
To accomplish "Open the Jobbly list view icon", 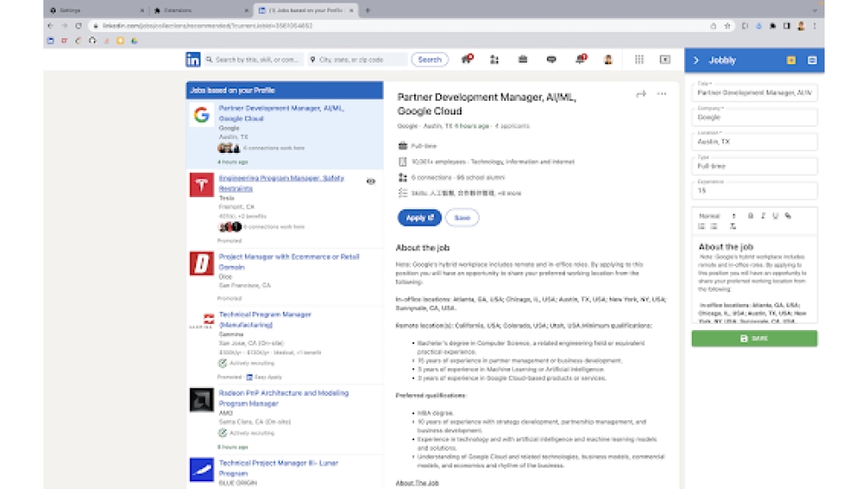I will coord(812,60).
